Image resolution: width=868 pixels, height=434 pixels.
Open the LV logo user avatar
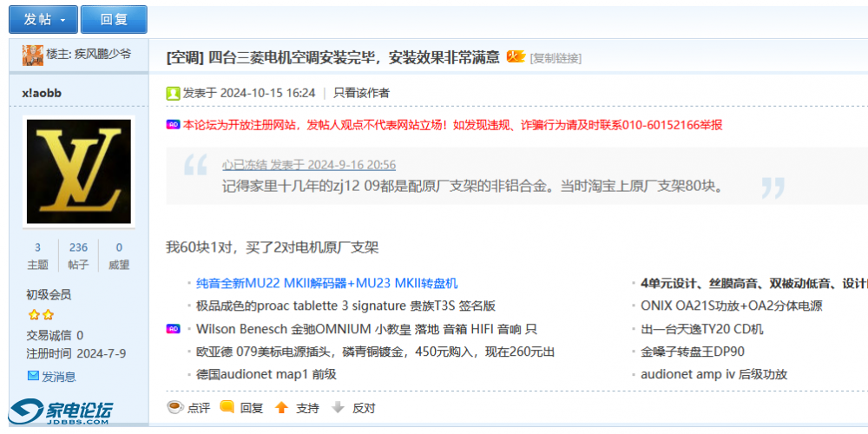[x=79, y=171]
